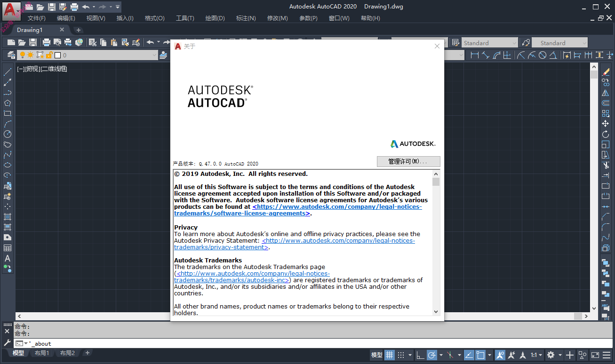This screenshot has width=615, height=364.
Task: Select the Multiline Text A tool
Action: tap(8, 258)
